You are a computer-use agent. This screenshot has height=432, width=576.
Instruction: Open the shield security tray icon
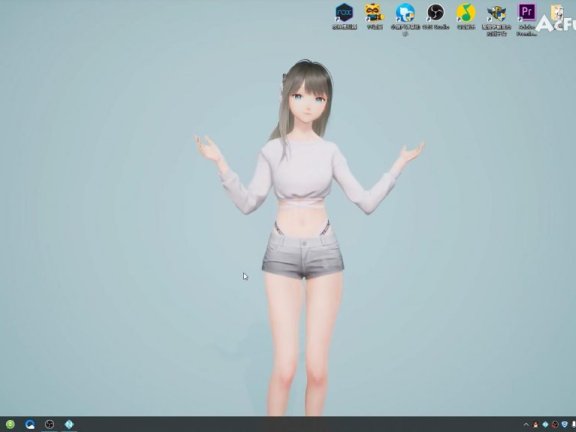pos(565,425)
